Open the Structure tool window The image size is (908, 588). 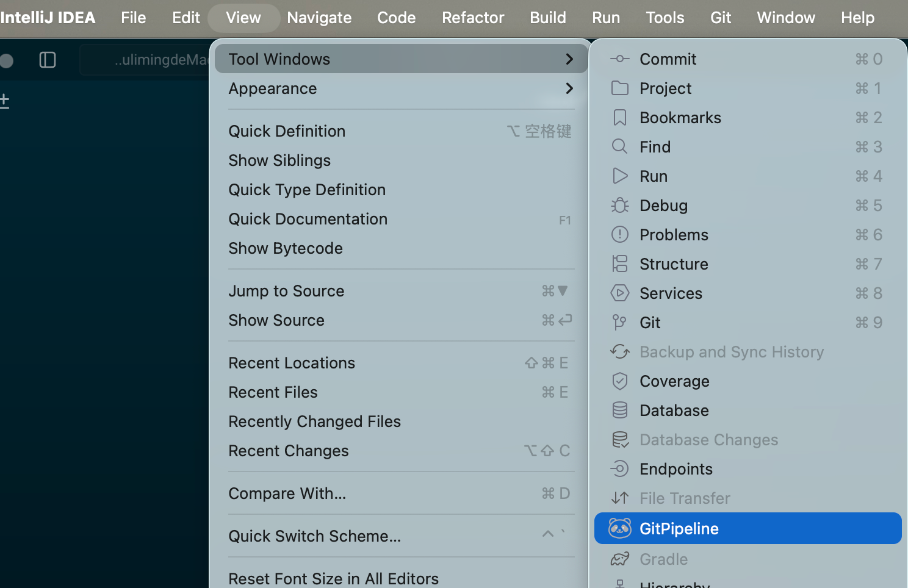pyautogui.click(x=674, y=264)
